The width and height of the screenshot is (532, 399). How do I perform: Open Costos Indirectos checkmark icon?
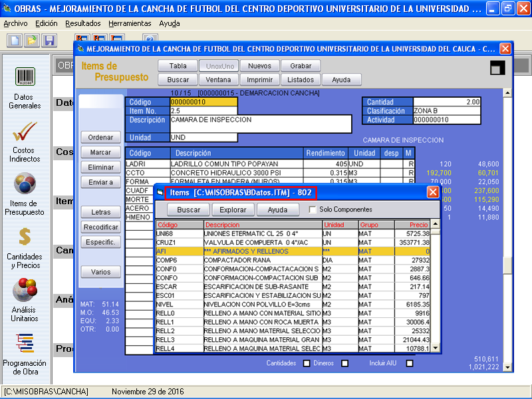[25, 131]
